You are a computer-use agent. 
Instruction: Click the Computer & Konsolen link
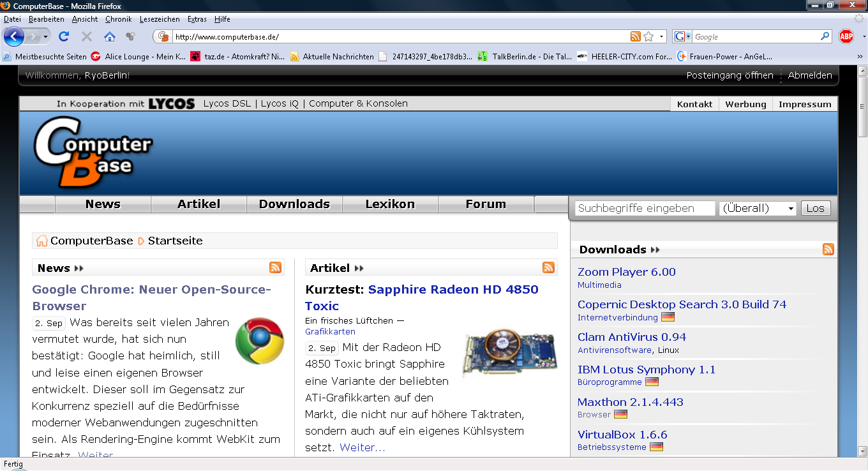[x=358, y=103]
